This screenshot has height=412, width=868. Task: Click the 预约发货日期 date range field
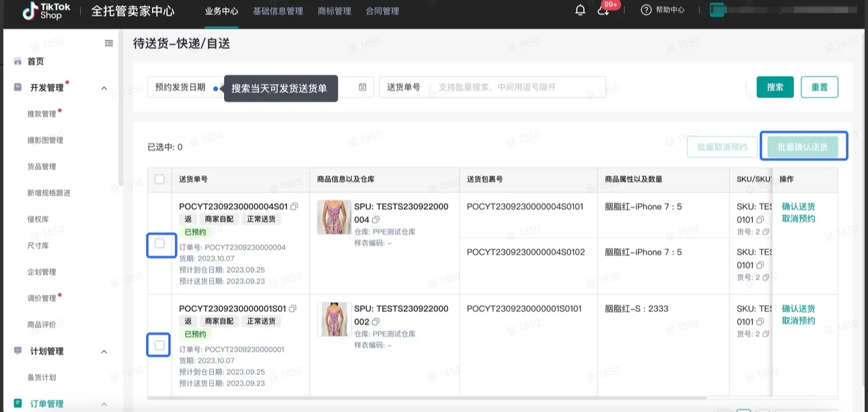point(260,87)
